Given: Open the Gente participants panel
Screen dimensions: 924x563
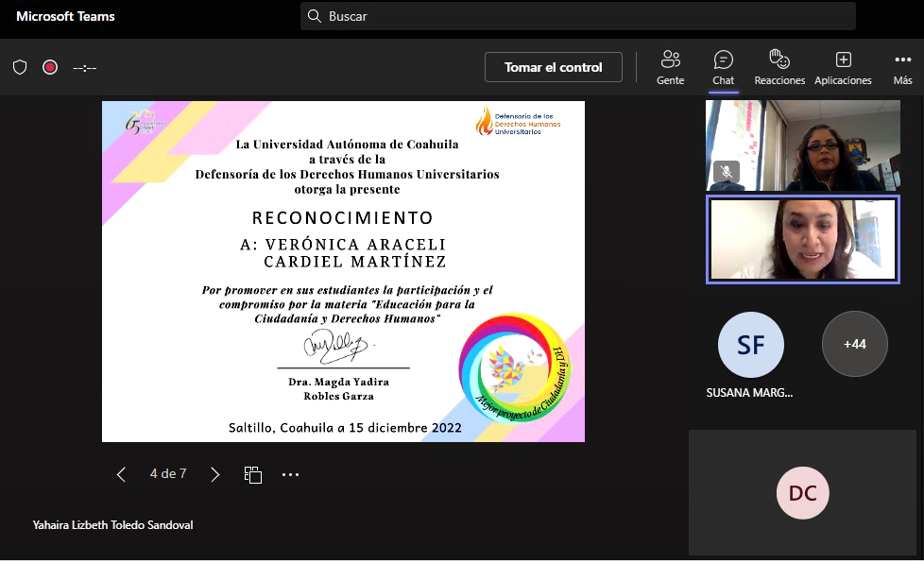Looking at the screenshot, I should (670, 67).
